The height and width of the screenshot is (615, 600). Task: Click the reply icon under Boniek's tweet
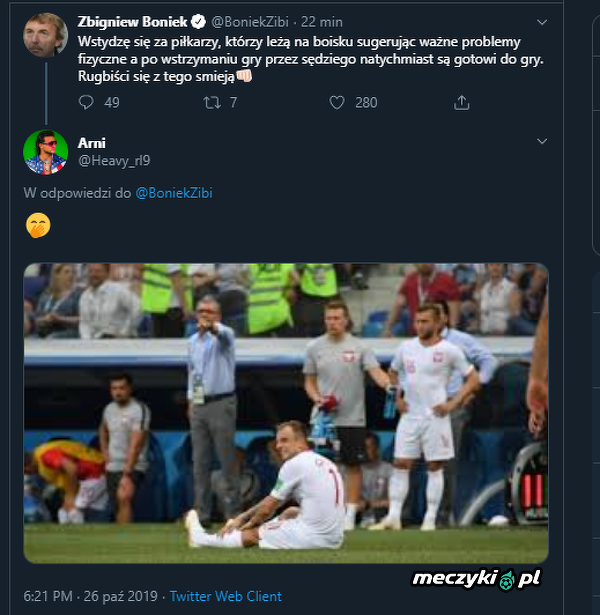click(x=85, y=102)
